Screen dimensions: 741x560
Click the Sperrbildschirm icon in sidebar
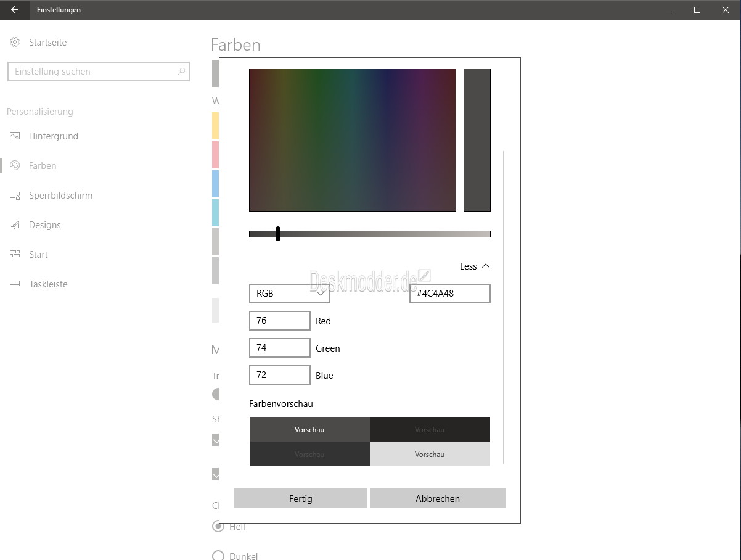pos(15,196)
